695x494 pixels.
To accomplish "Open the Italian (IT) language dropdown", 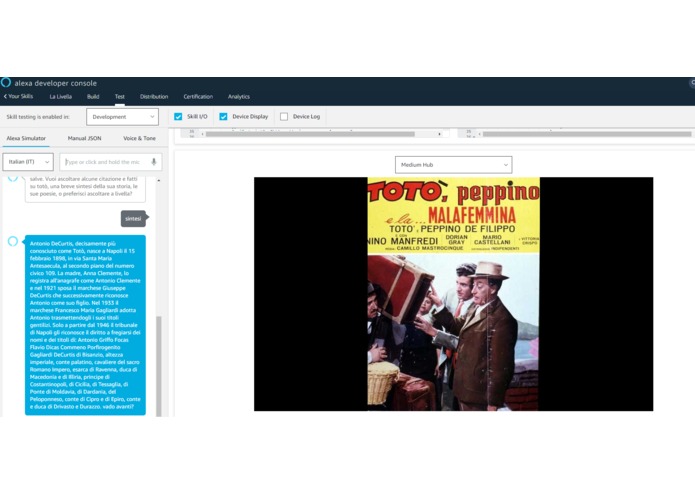I will (x=28, y=162).
